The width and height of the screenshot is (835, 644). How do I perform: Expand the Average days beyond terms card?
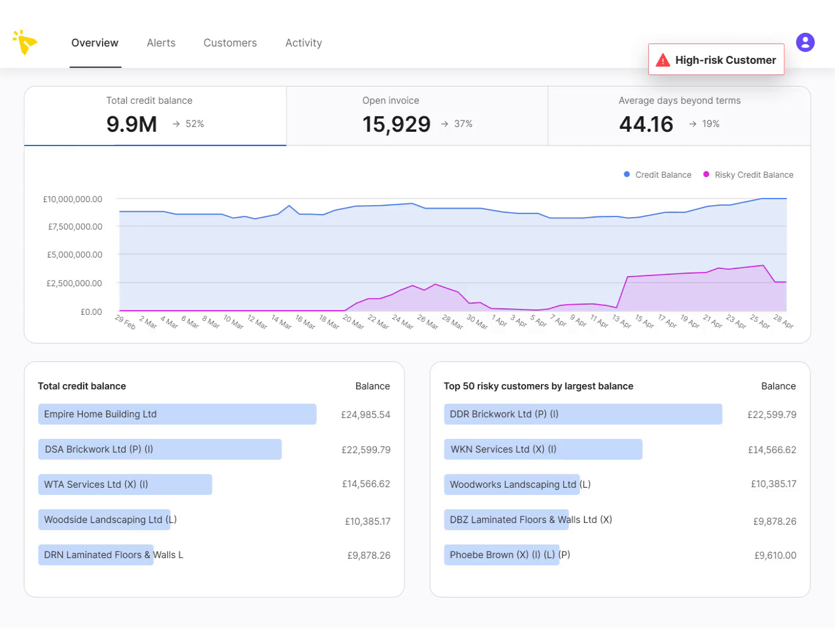click(x=679, y=116)
